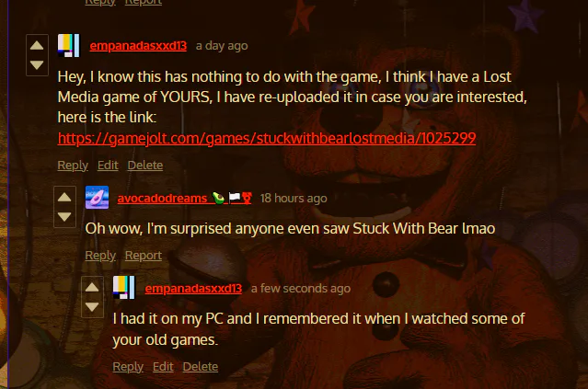Viewport: 588px width, 389px height.
Task: Reply to the Lost Media comment
Action: pos(73,166)
